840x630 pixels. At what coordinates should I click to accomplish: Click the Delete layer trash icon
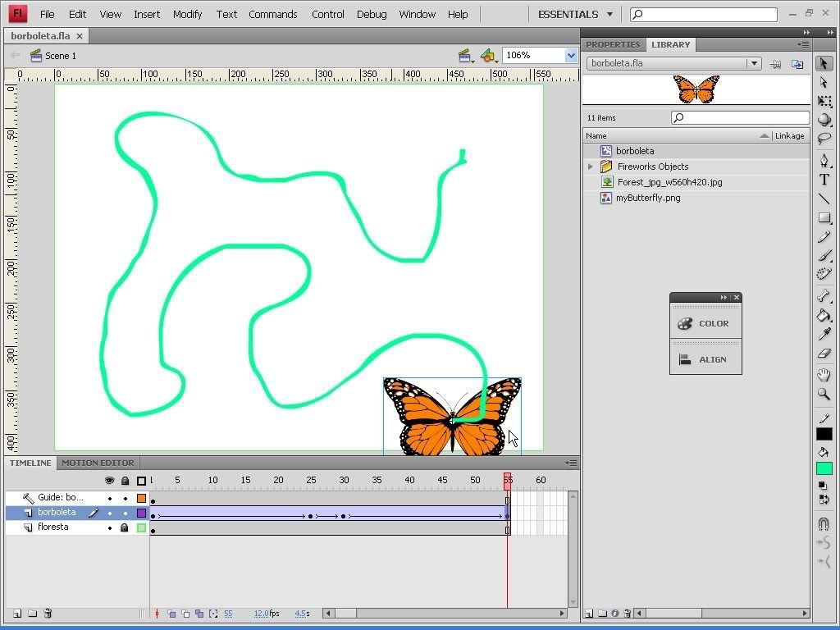(48, 614)
